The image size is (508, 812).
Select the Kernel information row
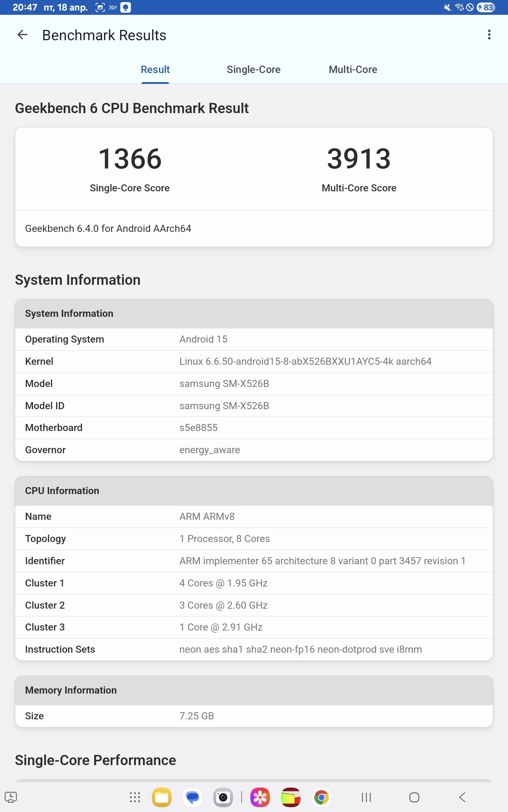coord(254,362)
